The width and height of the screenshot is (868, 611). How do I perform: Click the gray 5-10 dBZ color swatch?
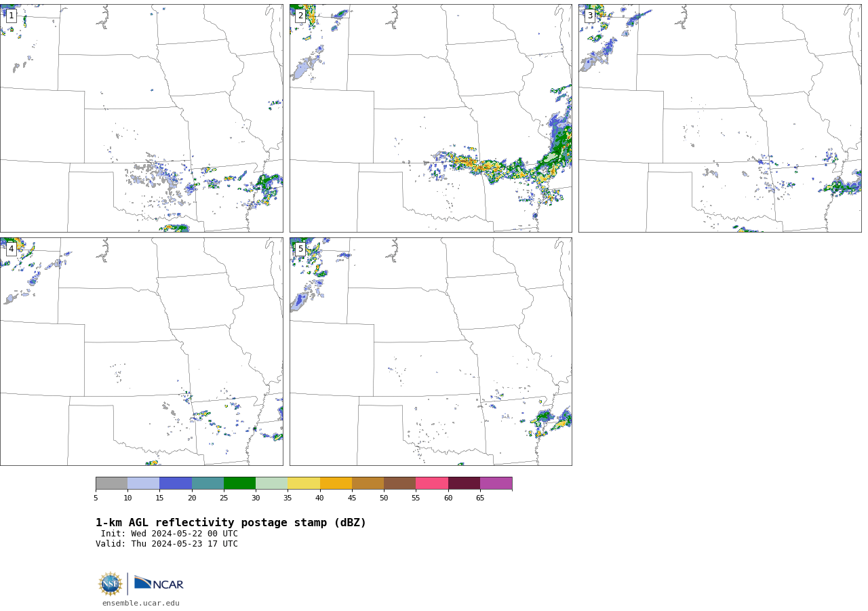point(111,483)
